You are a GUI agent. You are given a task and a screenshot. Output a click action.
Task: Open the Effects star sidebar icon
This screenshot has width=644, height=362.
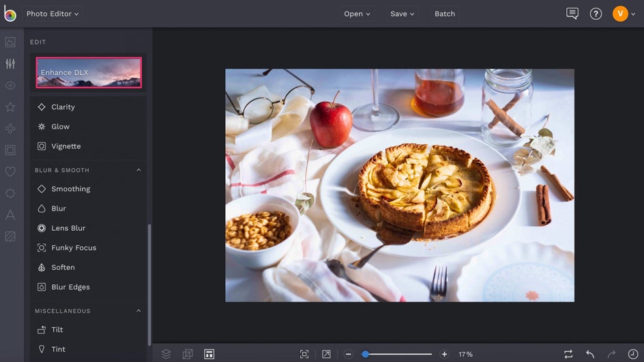(10, 107)
